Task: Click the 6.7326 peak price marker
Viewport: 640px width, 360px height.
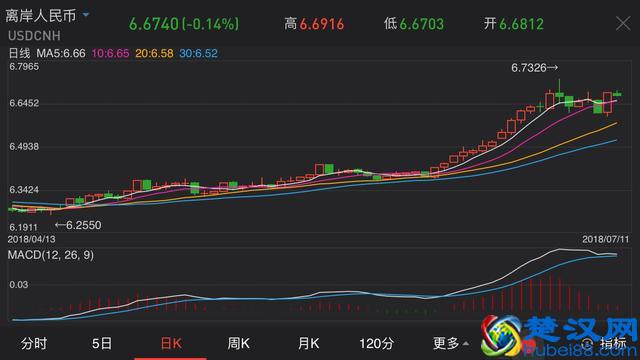Action: [534, 68]
